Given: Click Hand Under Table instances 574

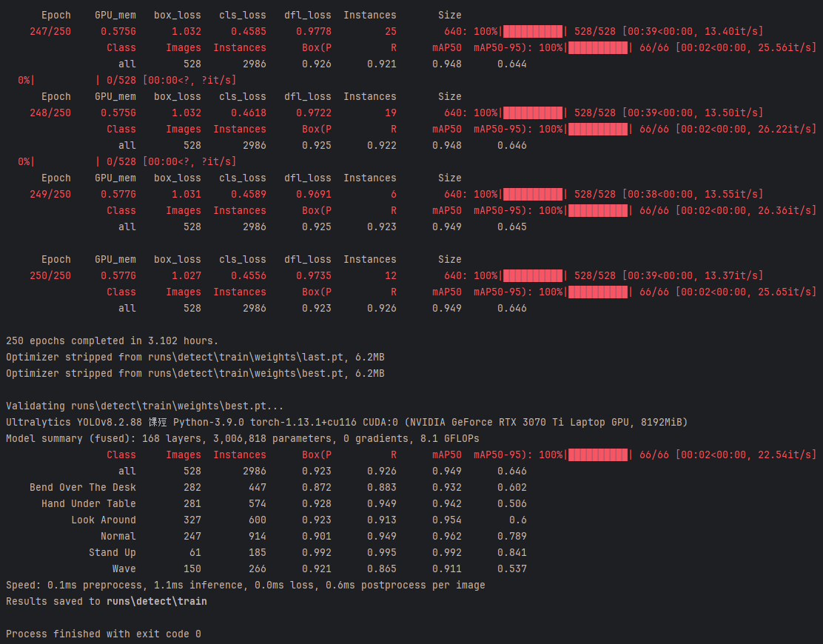Looking at the screenshot, I should tap(258, 503).
